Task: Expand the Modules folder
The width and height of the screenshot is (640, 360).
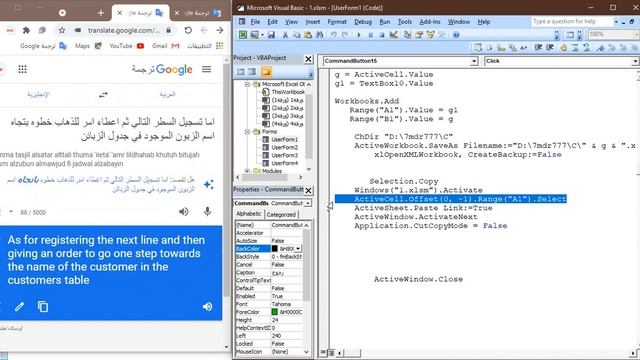Action: click(247, 171)
